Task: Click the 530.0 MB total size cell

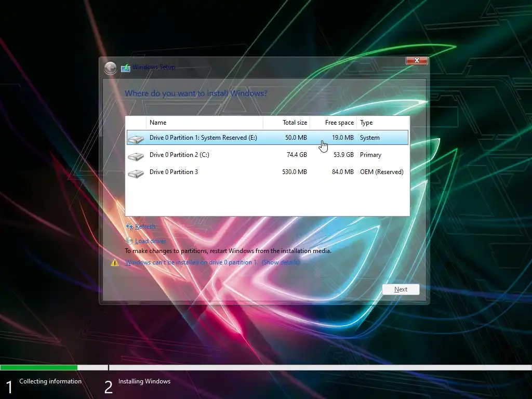Action: [295, 171]
